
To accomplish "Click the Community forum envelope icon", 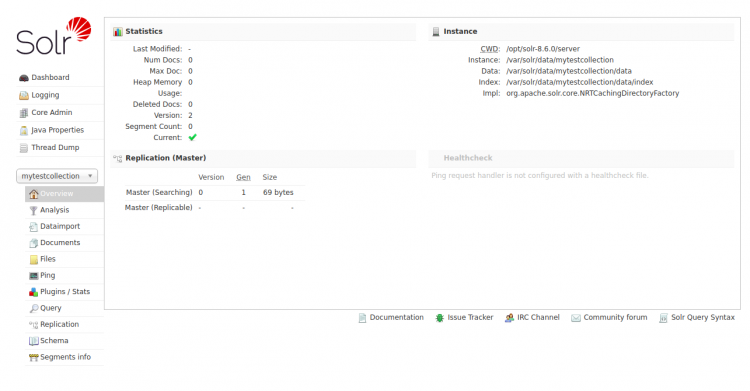I will click(x=576, y=318).
